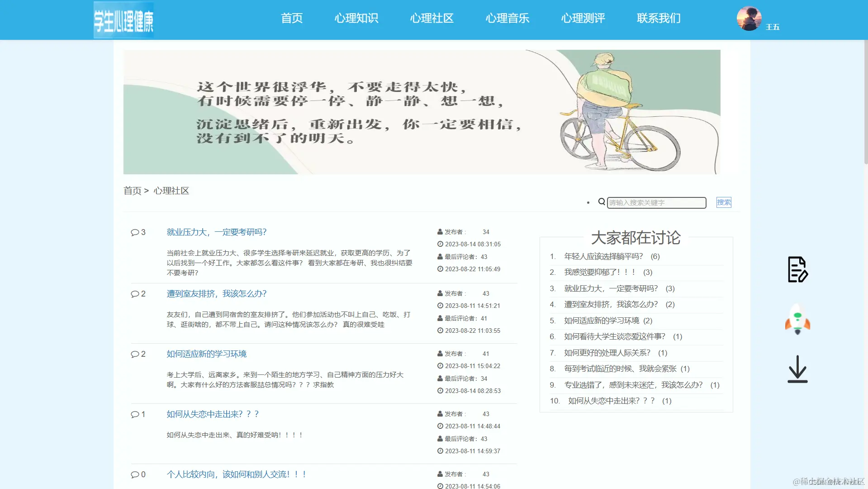Viewport: 868px width, 489px height.
Task: Open 心理社区 navigation item
Action: pyautogui.click(x=432, y=18)
